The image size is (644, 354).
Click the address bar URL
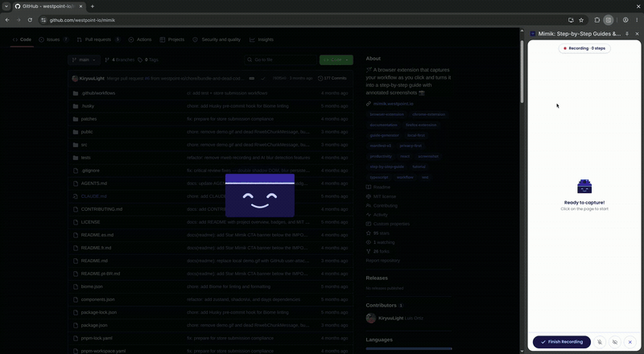[82, 20]
